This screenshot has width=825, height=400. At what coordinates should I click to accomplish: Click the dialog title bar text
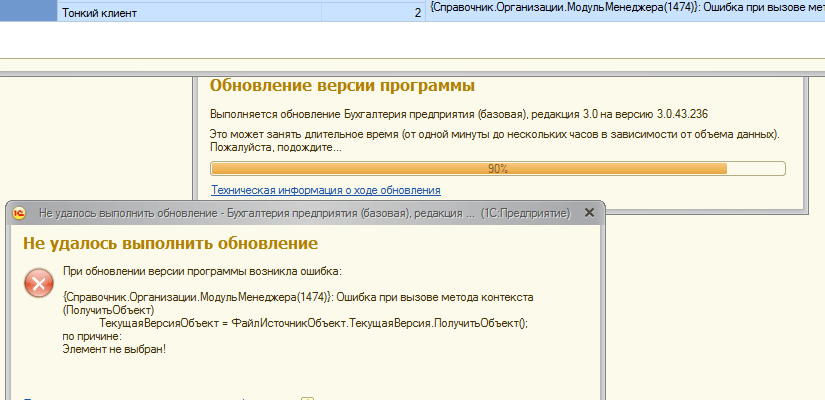click(x=304, y=213)
